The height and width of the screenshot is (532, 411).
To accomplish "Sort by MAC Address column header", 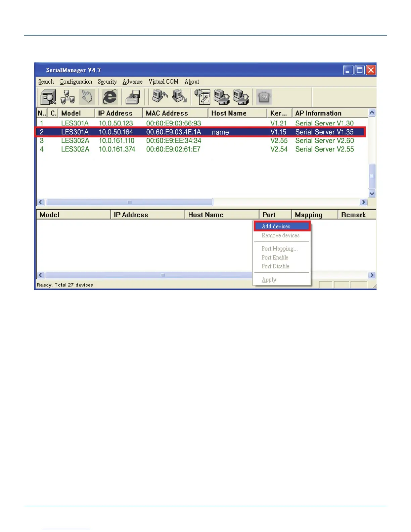I will 175,113.
